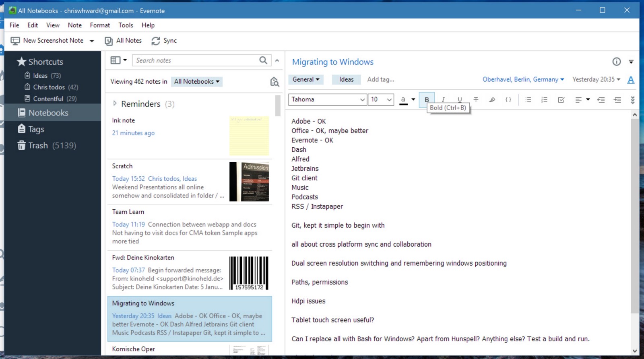Open the new note type dropdown arrow
The height and width of the screenshot is (359, 644).
(92, 41)
